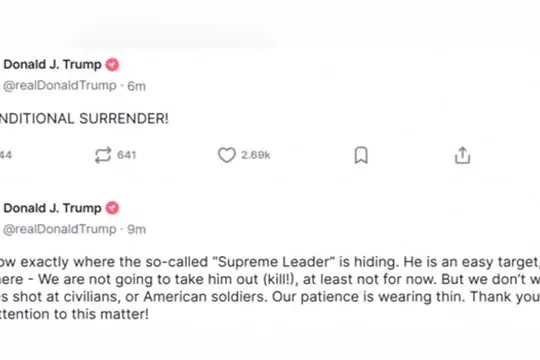Share the SURRENDER post via upload icon

pyautogui.click(x=462, y=155)
